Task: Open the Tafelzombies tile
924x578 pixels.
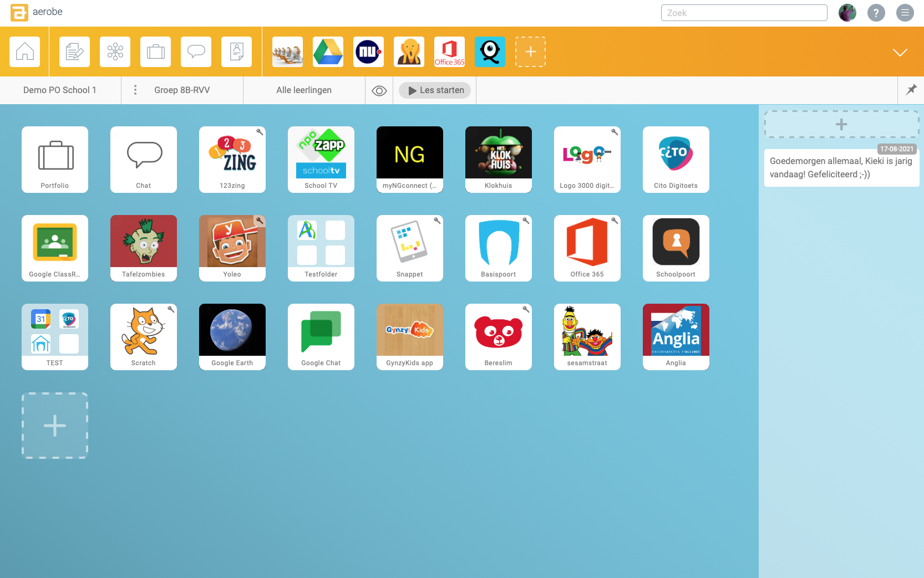Action: tap(144, 248)
